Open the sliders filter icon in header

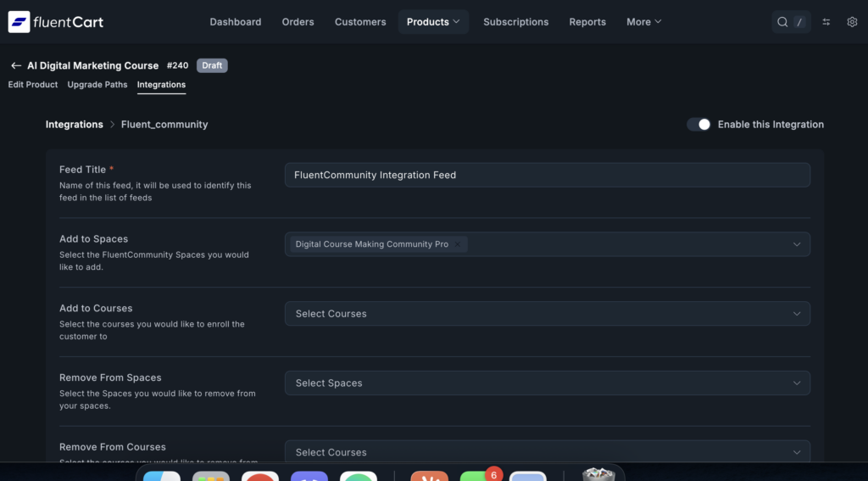[826, 22]
